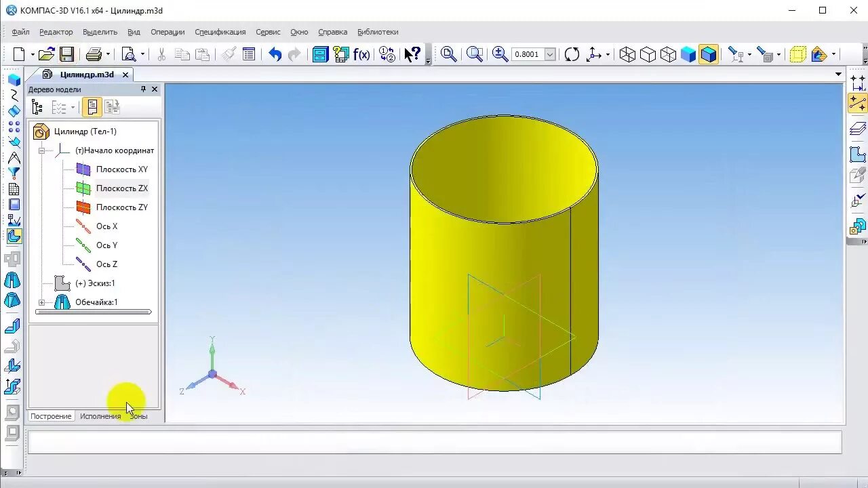Click the sheet body elements icon highlighted on left
Viewport: 868px width, 488px height.
(x=14, y=237)
